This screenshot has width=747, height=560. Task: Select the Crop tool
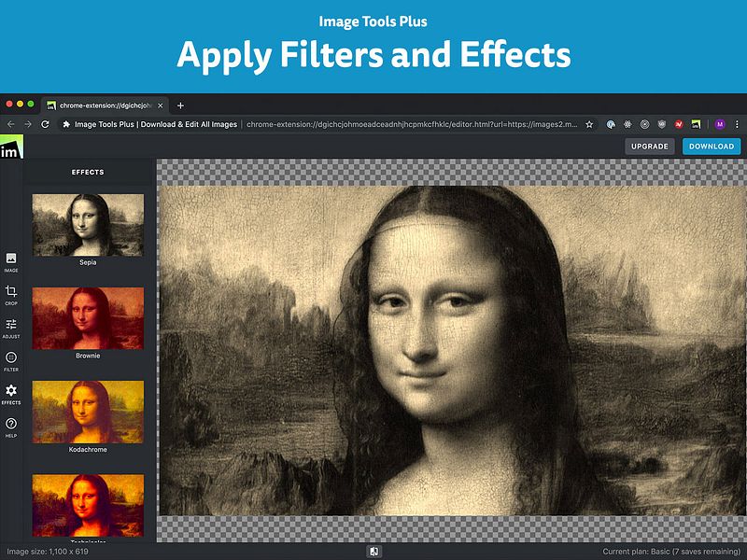[11, 295]
